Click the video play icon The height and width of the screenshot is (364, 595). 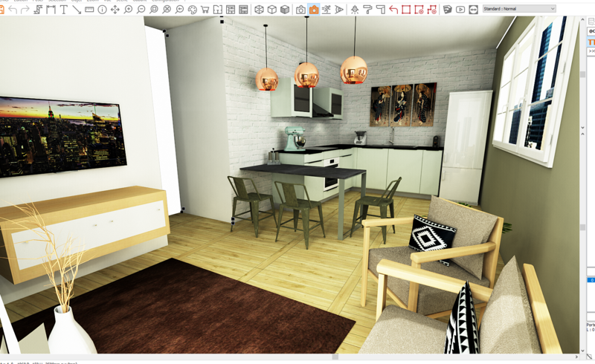[x=460, y=10]
